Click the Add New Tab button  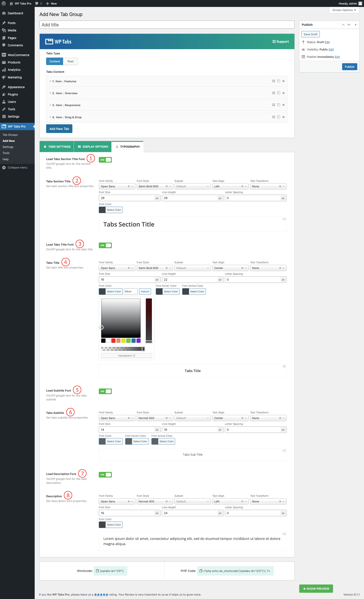pos(59,129)
